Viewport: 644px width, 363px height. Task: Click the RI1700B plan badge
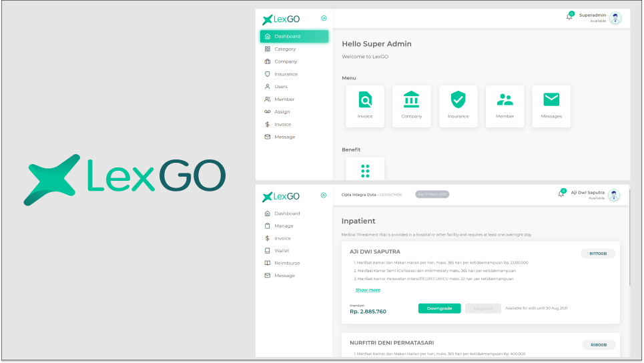point(598,254)
